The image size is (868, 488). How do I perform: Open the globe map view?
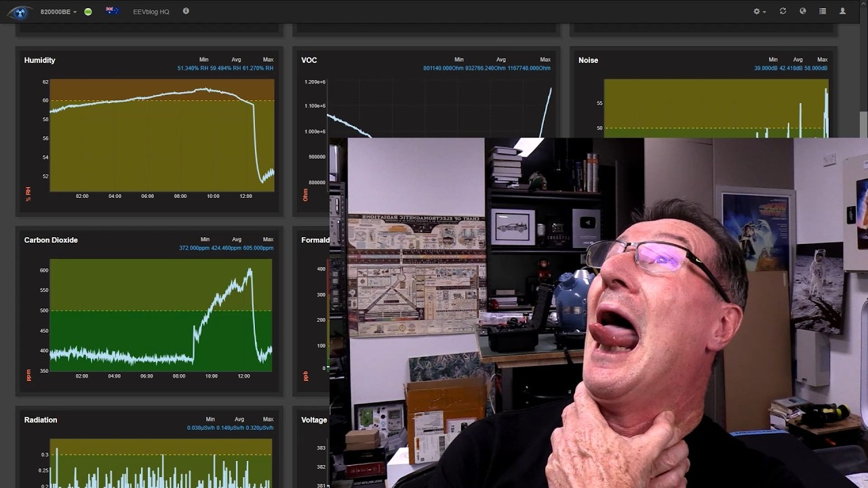(x=803, y=12)
